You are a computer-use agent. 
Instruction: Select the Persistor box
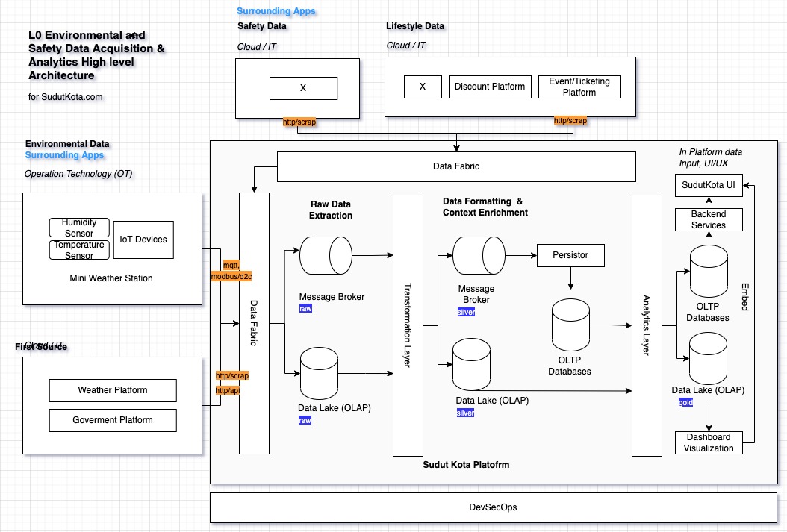click(x=570, y=255)
